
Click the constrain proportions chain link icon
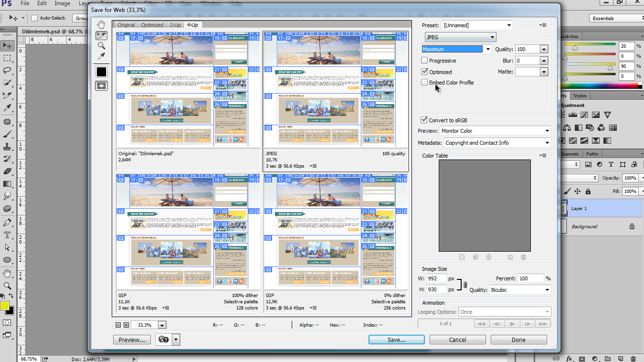[465, 285]
